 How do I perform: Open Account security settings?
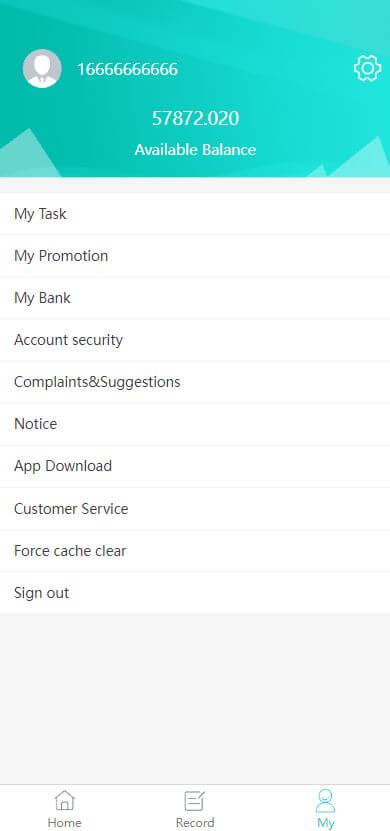click(195, 340)
